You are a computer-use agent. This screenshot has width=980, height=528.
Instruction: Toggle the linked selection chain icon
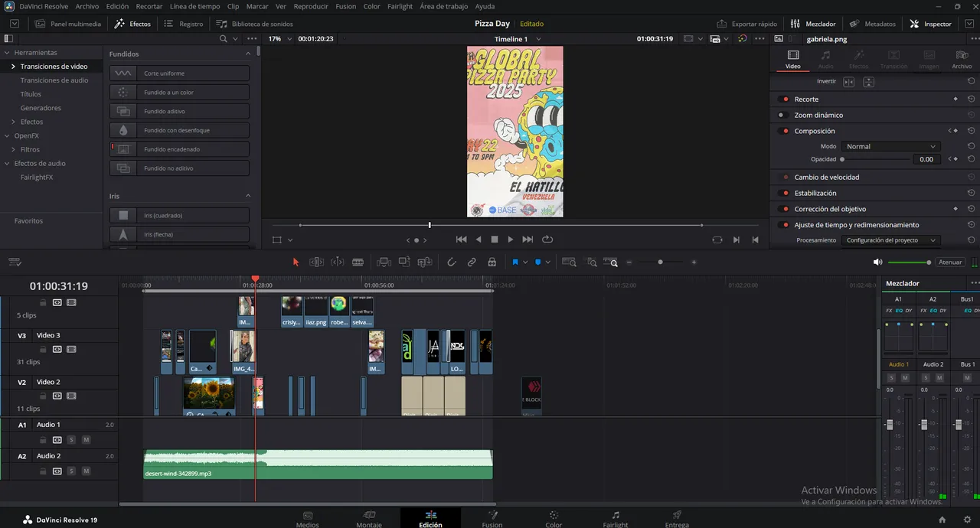[472, 262]
